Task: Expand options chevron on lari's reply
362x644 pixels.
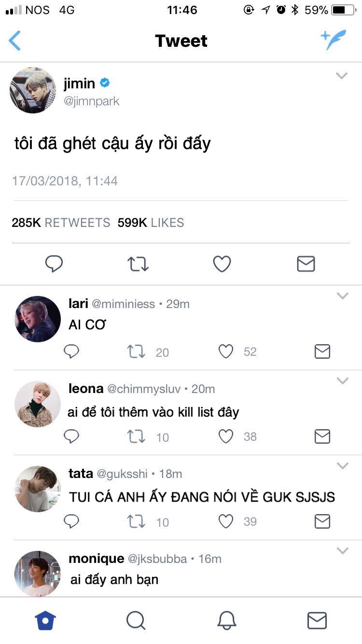Action: tap(342, 296)
